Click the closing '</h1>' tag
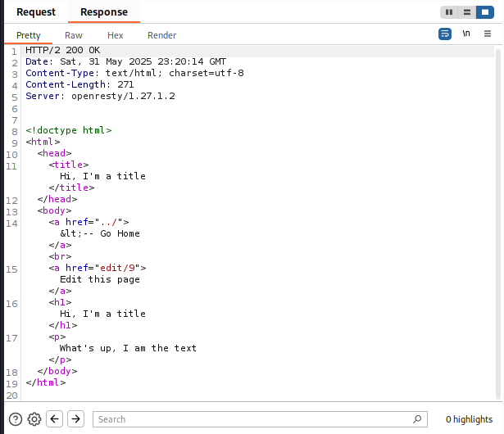This screenshot has height=434, width=504. point(63,325)
